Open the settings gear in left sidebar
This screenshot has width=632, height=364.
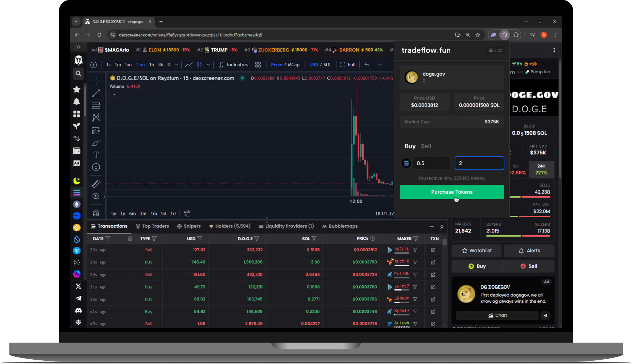tap(78, 322)
